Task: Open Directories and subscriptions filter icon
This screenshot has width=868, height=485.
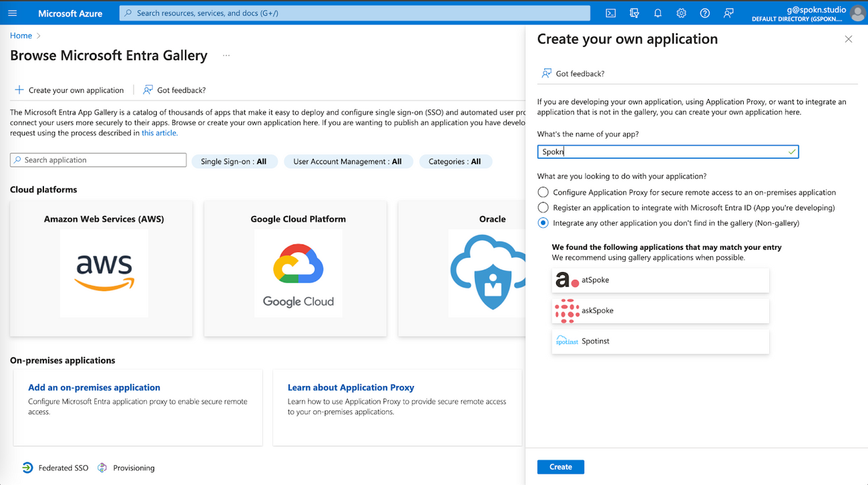Action: coord(634,13)
